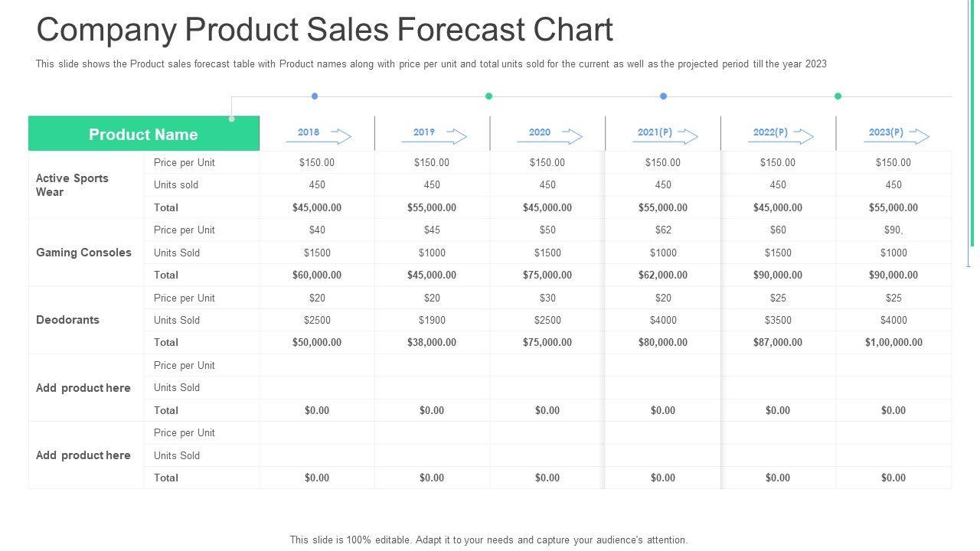Select the Active Sports Wear row label
The width and height of the screenshot is (980, 551).
pos(72,184)
